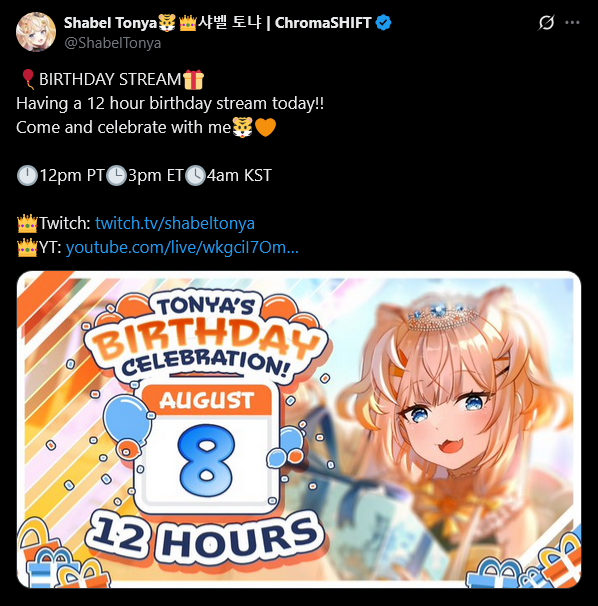Screen dimensions: 598x606
Task: Open the @ShabelTonya handle
Action: (112, 43)
